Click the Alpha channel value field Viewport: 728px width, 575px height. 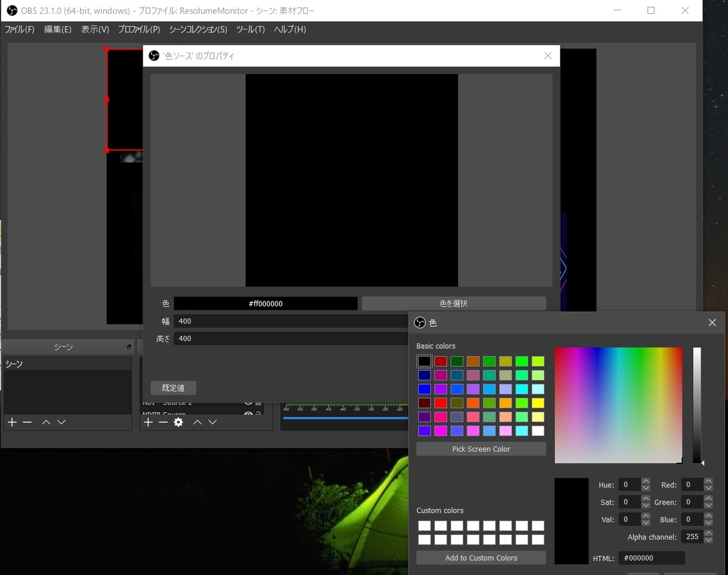[x=692, y=537]
